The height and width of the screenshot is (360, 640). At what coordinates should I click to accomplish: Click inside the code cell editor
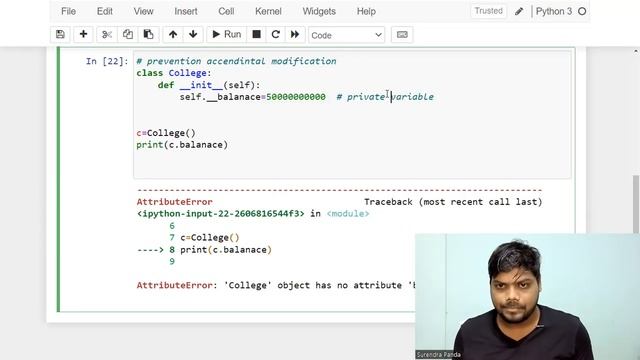352,114
